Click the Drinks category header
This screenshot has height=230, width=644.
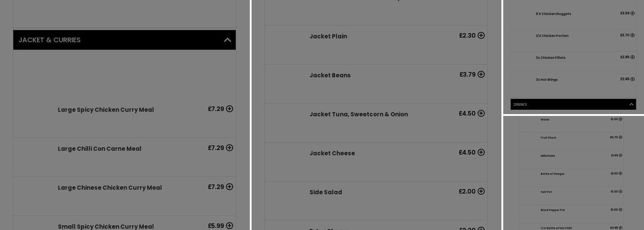(520, 104)
